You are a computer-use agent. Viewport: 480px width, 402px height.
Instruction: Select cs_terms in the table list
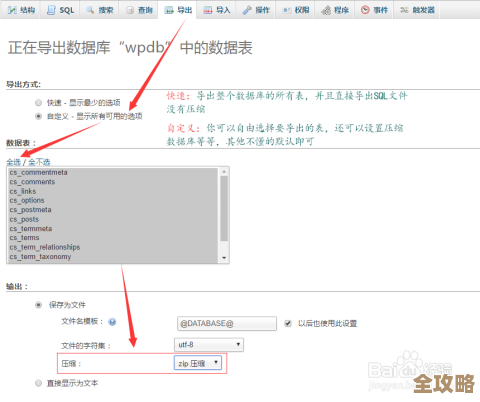pyautogui.click(x=113, y=238)
